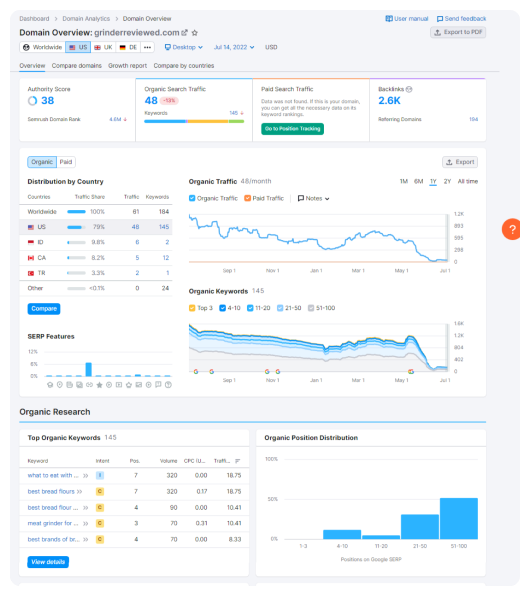Click the Go to Position Tracking button

click(292, 129)
